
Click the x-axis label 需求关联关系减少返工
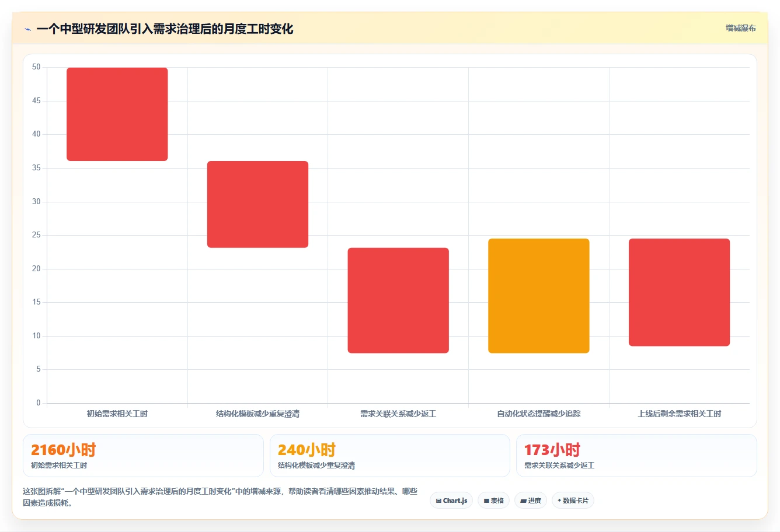point(398,414)
